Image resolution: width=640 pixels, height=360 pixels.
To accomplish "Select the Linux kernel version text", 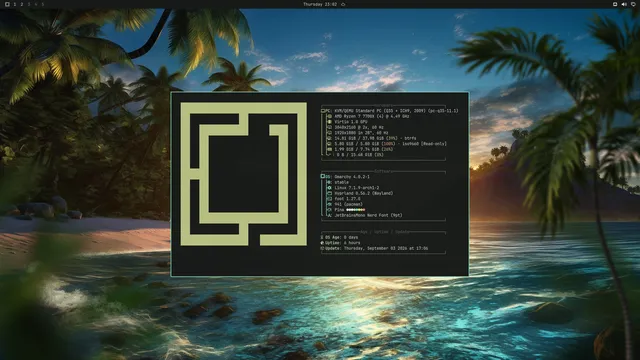I will (x=357, y=188).
